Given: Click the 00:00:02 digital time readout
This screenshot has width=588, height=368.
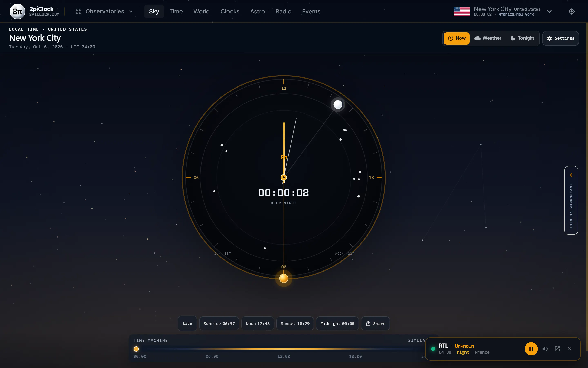Looking at the screenshot, I should [x=284, y=193].
